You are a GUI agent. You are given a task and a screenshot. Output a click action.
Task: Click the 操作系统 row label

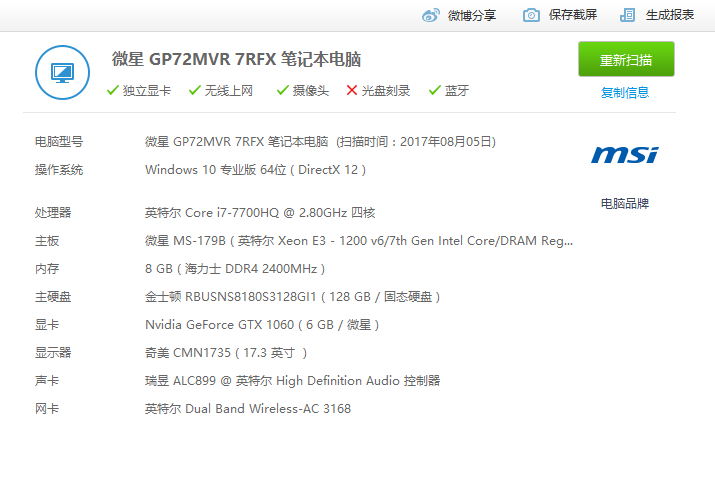point(59,170)
